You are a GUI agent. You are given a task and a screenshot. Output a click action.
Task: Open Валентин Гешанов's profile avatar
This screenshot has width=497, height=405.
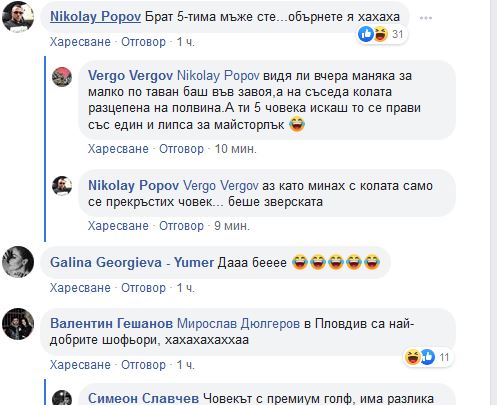coord(18,324)
